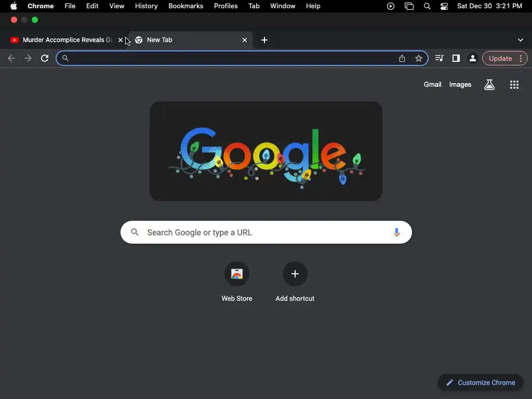532x399 pixels.
Task: Click the back navigation arrow
Action: 11,58
